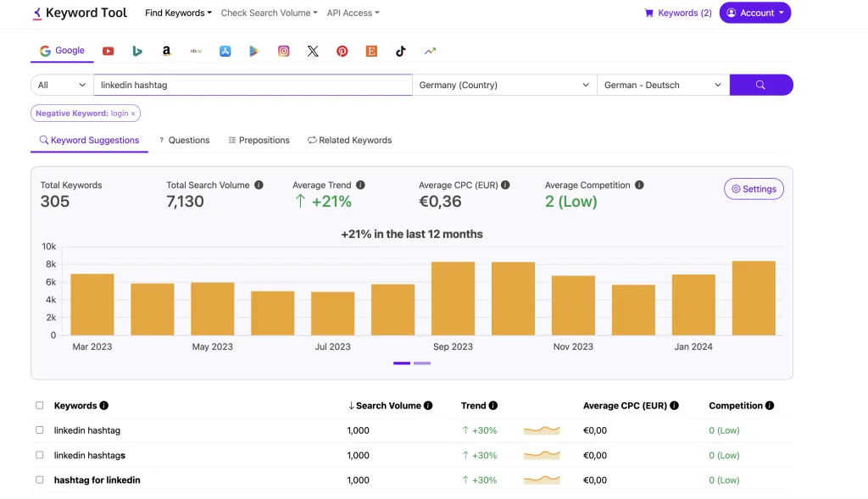868x499 pixels.
Task: Select the eBay platform icon
Action: tap(196, 51)
